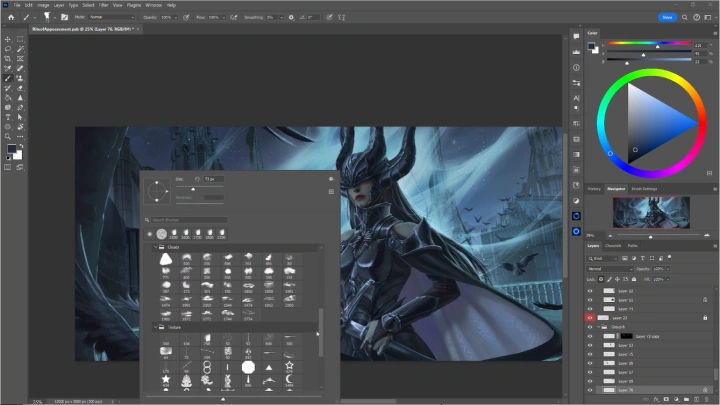The height and width of the screenshot is (405, 720).
Task: Open smoothing options gear icon
Action: pyautogui.click(x=291, y=17)
